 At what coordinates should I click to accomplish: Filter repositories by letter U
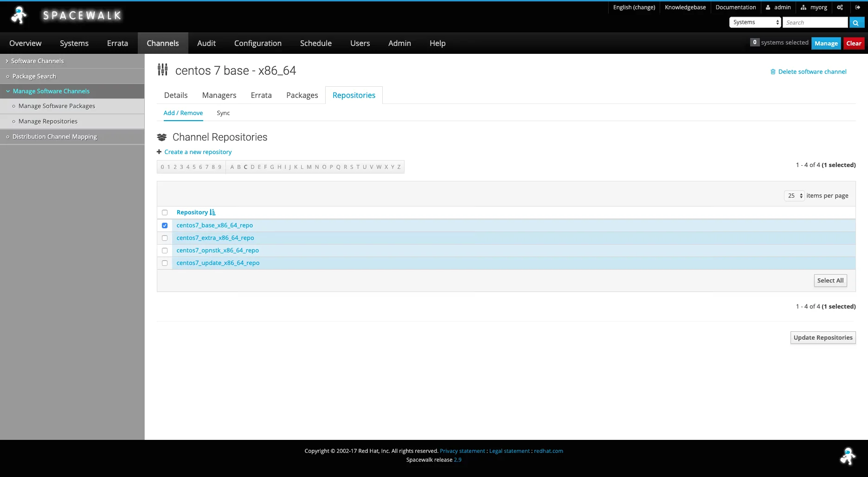[364, 167]
